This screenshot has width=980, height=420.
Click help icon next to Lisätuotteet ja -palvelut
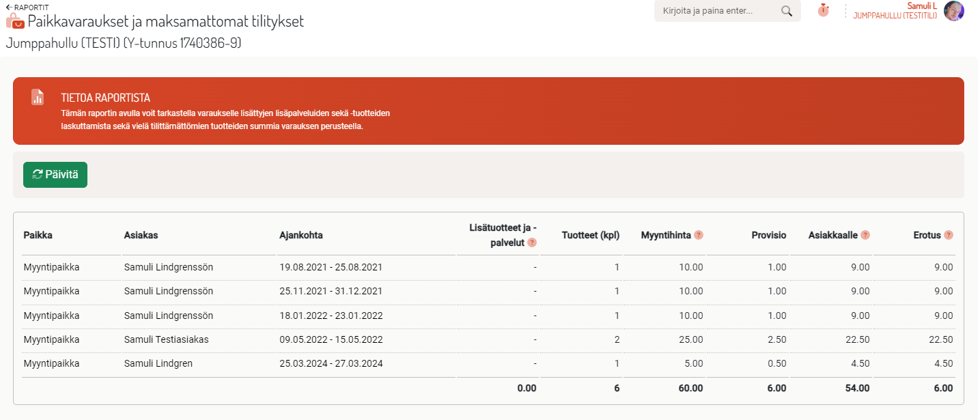point(532,242)
